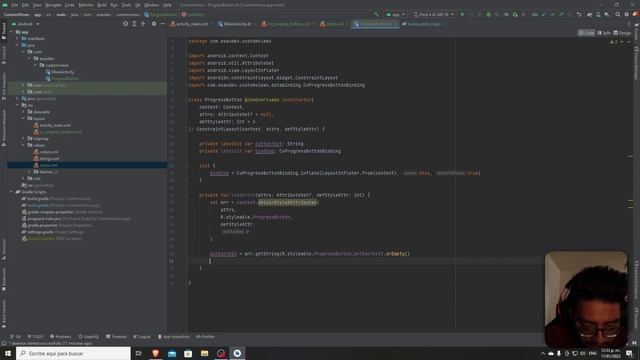The width and height of the screenshot is (640, 360).
Task: Open IDE Settings gear in top toolbar
Action: point(627,14)
